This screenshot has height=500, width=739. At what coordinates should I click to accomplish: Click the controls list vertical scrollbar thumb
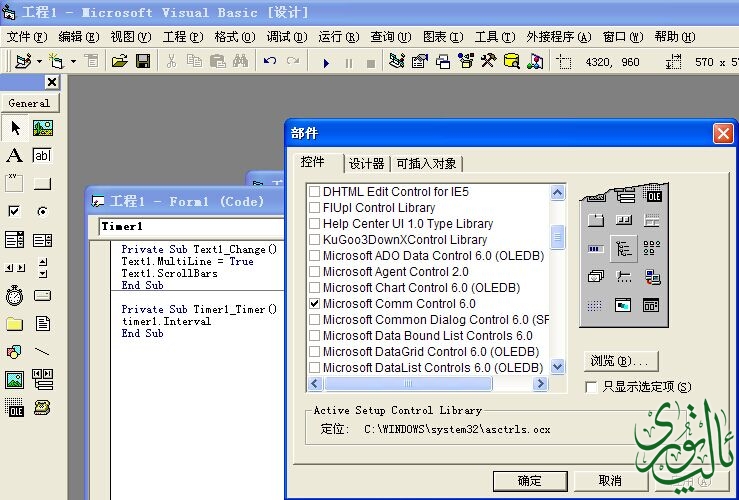(x=558, y=237)
